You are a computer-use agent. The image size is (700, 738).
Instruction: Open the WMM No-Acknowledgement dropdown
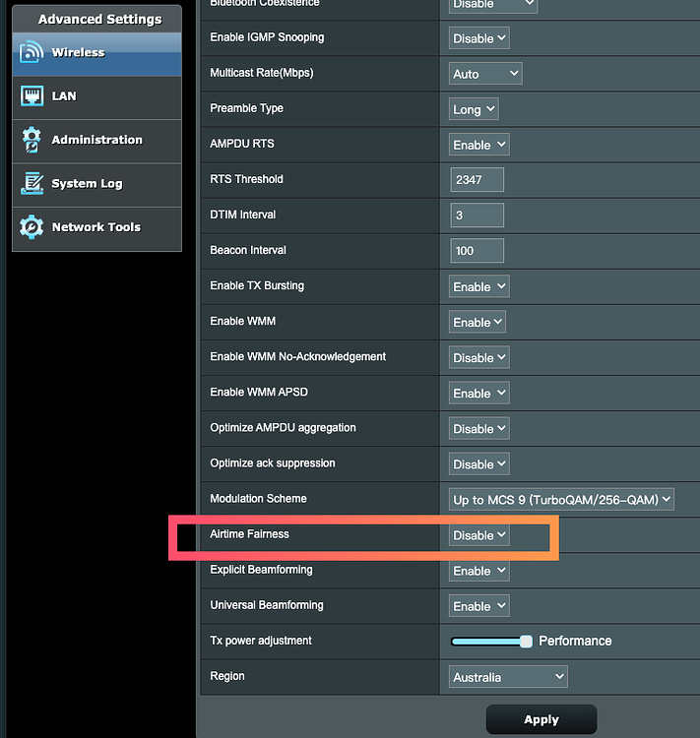pos(479,357)
